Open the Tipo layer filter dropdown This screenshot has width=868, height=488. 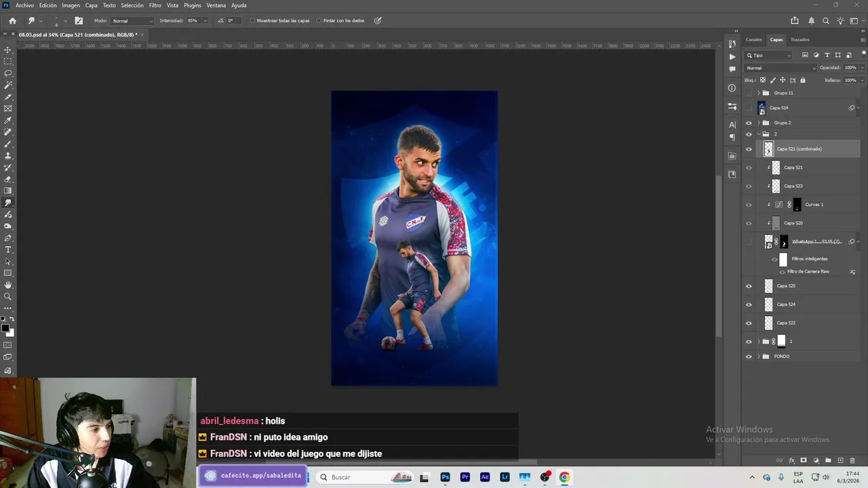[768, 55]
